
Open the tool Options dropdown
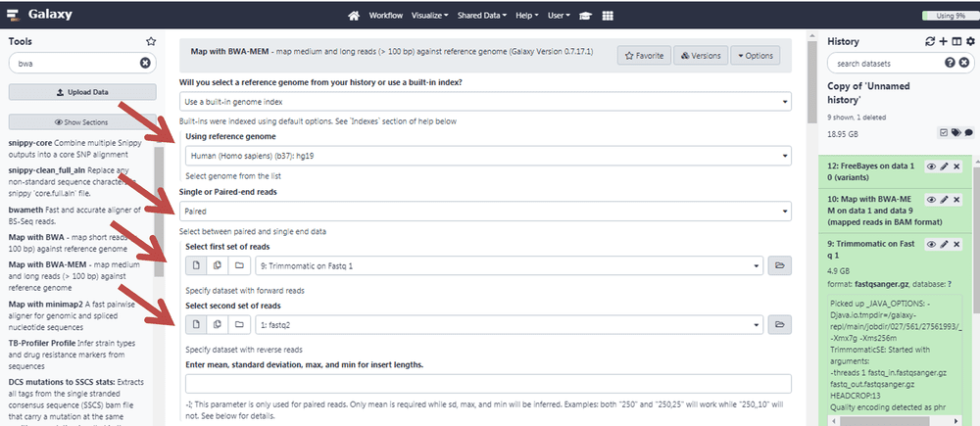755,56
